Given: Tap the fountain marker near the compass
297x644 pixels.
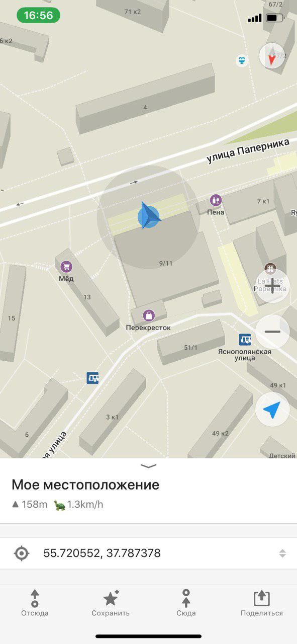Looking at the screenshot, I should pyautogui.click(x=243, y=61).
